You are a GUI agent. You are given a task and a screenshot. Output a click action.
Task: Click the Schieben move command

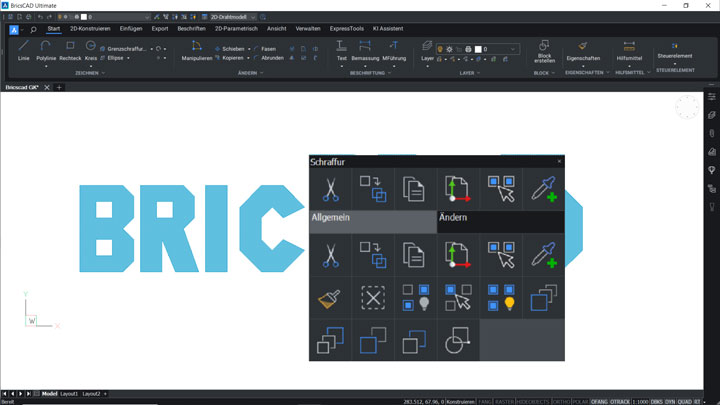tap(230, 49)
